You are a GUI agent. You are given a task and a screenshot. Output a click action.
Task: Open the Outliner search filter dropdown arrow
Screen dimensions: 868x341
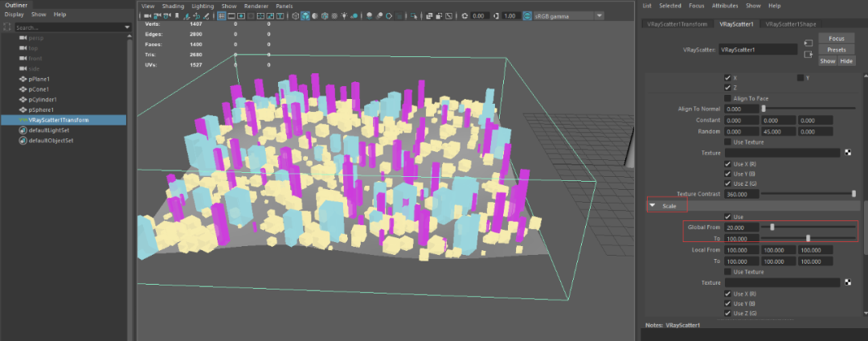point(126,27)
